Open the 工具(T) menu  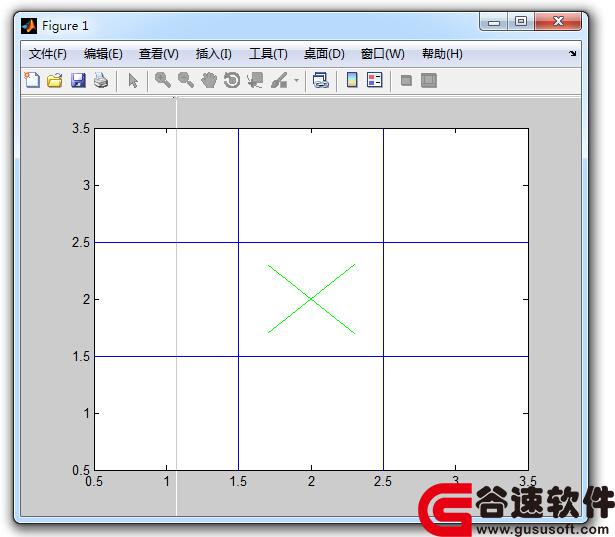coord(268,54)
